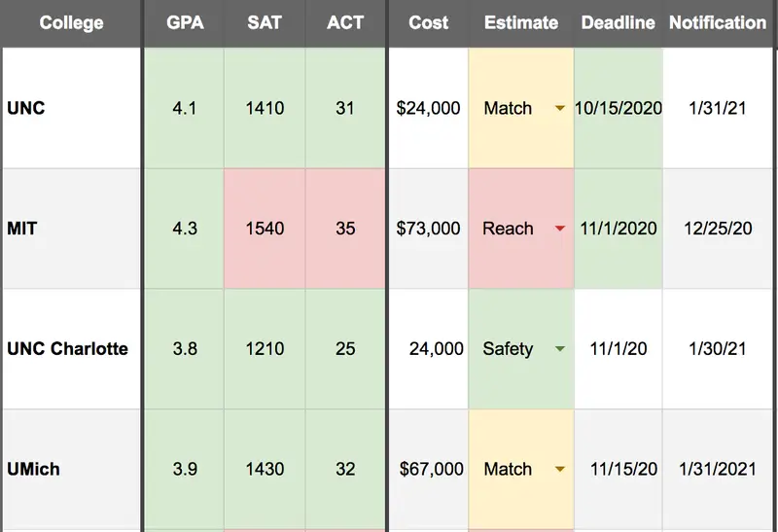This screenshot has height=532, width=778.
Task: Click MIT's ACT score 35 cell
Action: (344, 229)
